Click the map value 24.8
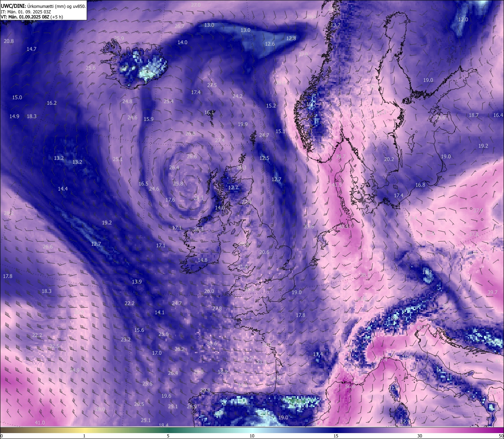This screenshot has width=504, height=439. (x=127, y=101)
